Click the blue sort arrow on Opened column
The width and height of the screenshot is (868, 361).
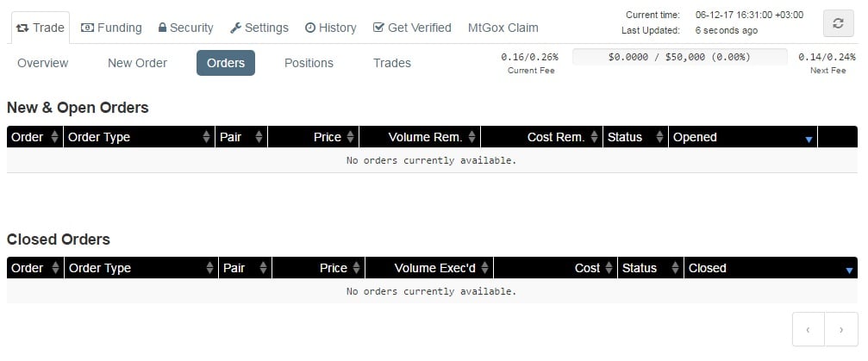[x=809, y=140]
